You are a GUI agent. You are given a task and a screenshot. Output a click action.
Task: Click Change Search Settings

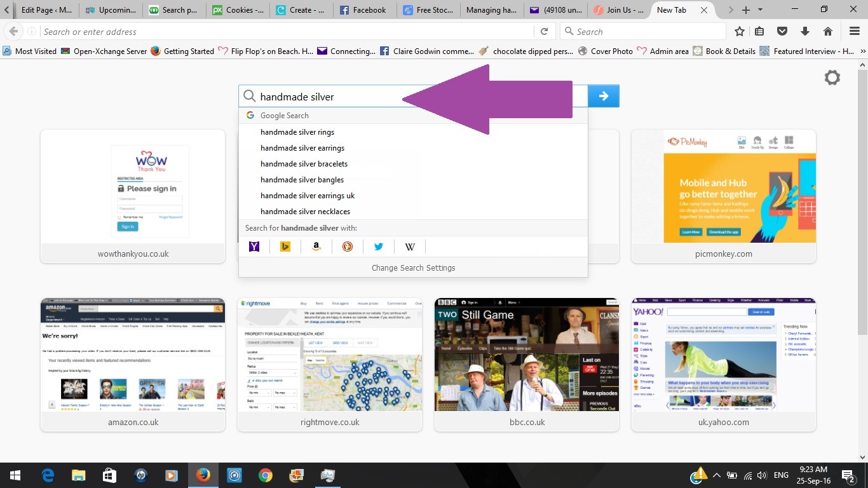click(413, 268)
